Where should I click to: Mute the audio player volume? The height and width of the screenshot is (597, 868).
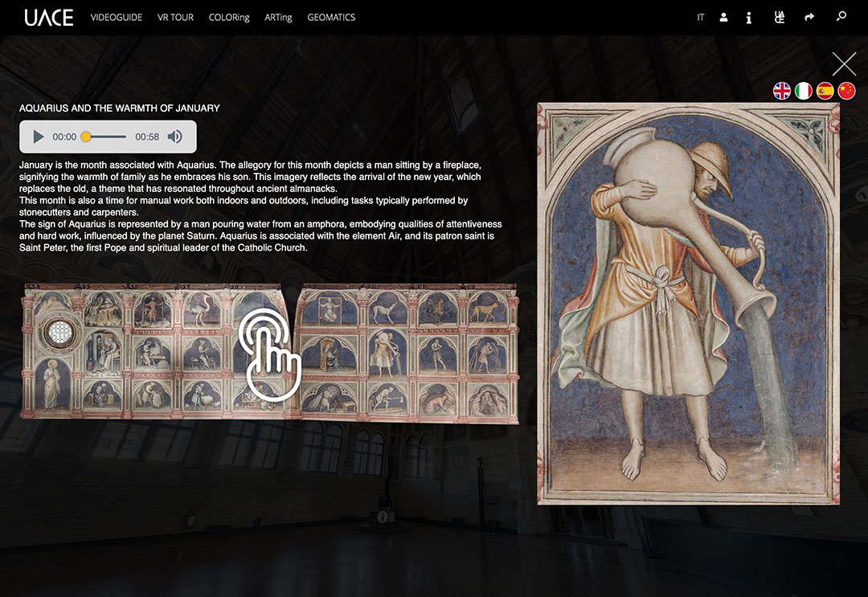click(174, 137)
